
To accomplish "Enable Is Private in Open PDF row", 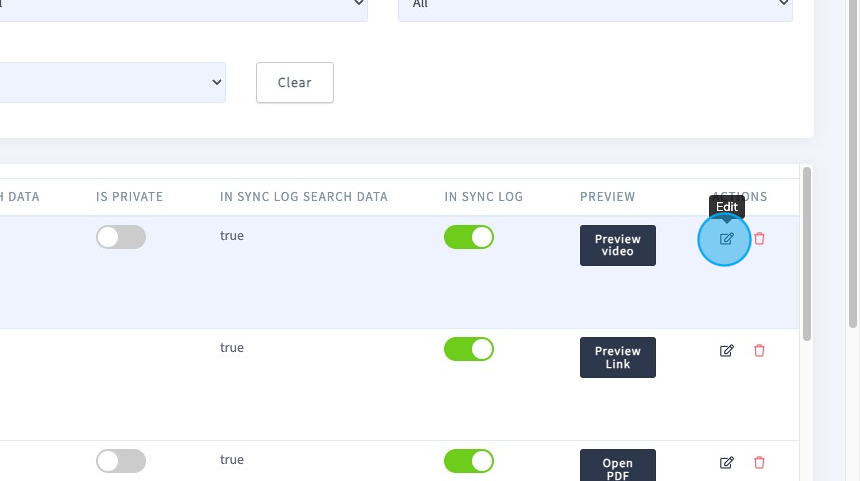I will [x=121, y=461].
